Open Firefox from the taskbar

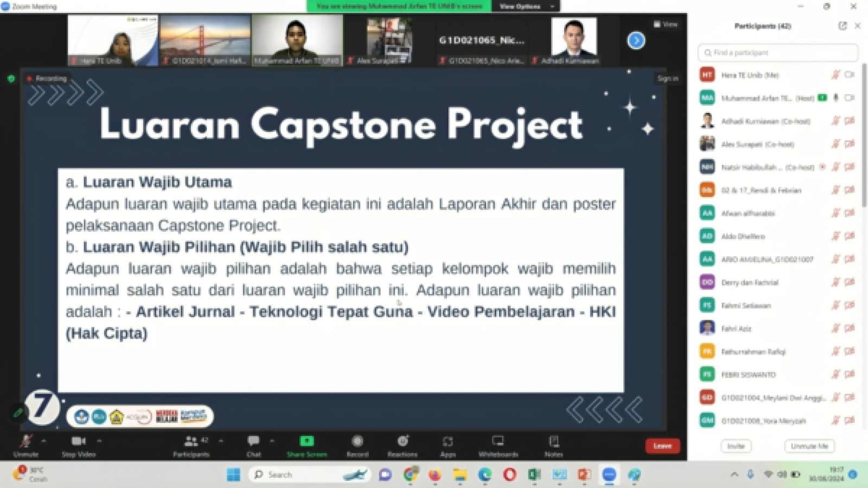pyautogui.click(x=435, y=474)
